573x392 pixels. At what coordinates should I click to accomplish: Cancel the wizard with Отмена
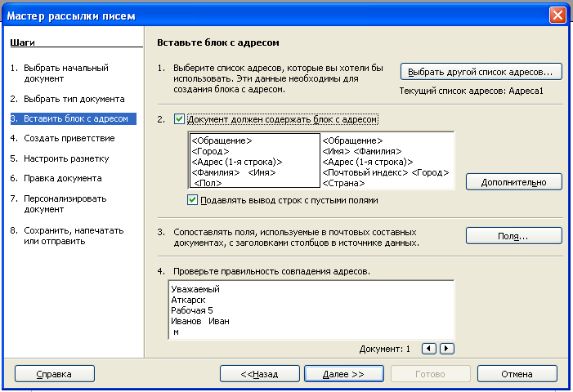pos(517,374)
